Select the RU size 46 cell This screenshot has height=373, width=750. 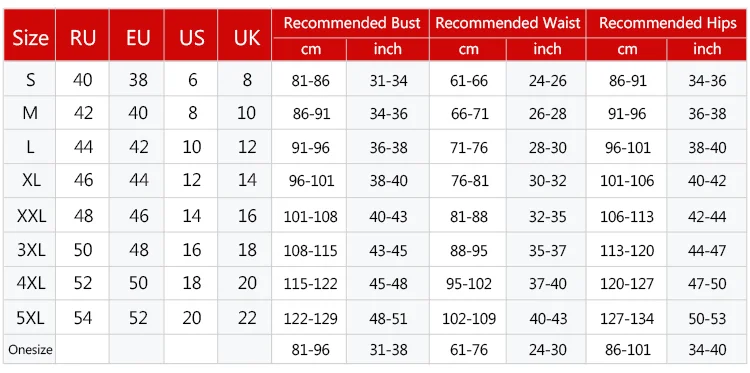pyautogui.click(x=82, y=180)
